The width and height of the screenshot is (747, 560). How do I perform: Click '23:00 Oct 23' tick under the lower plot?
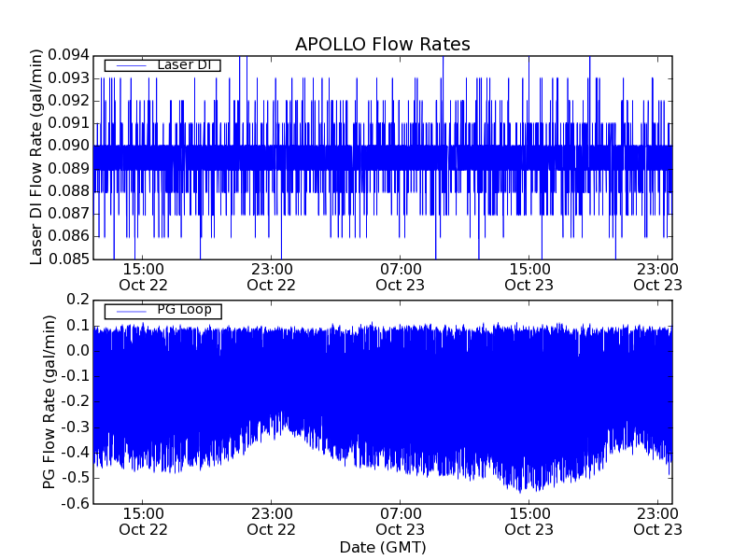coord(657,521)
